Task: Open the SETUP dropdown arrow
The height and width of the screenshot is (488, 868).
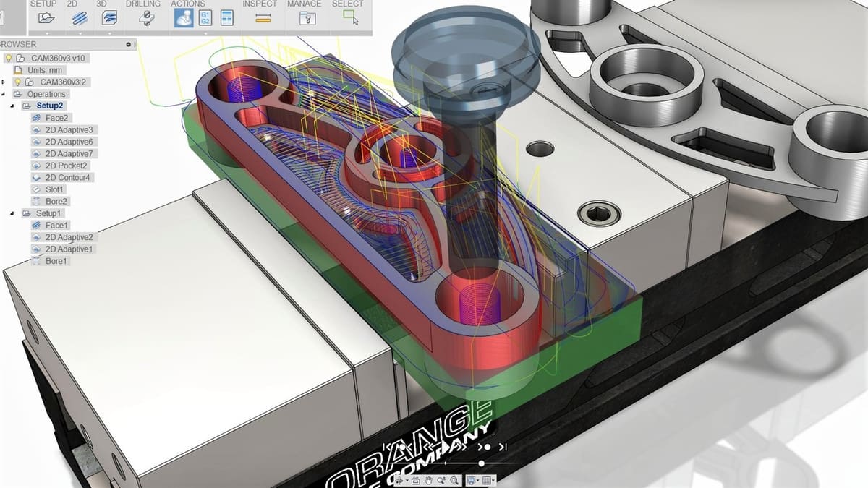Action: [x=47, y=33]
